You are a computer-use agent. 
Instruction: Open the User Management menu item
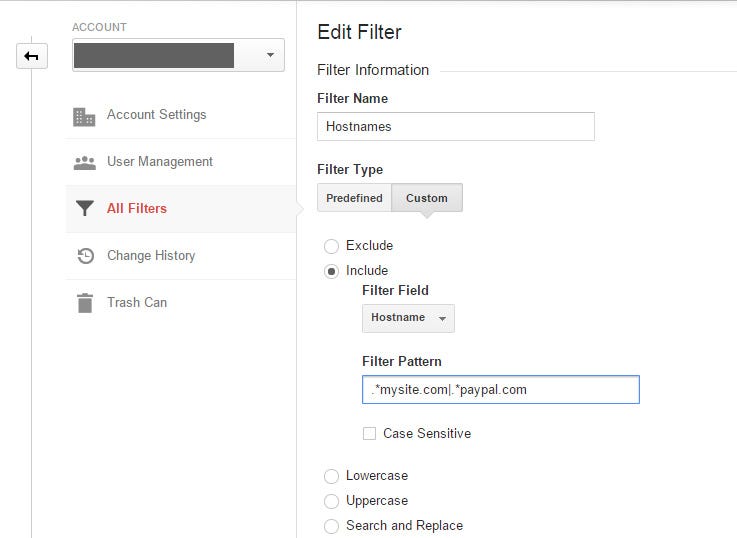[160, 162]
